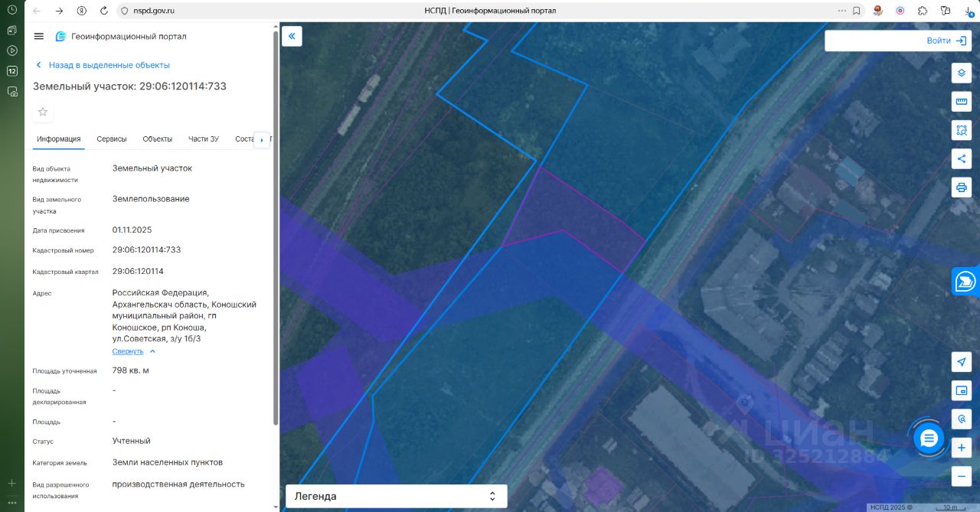
Task: Click the Войти login button
Action: [946, 41]
